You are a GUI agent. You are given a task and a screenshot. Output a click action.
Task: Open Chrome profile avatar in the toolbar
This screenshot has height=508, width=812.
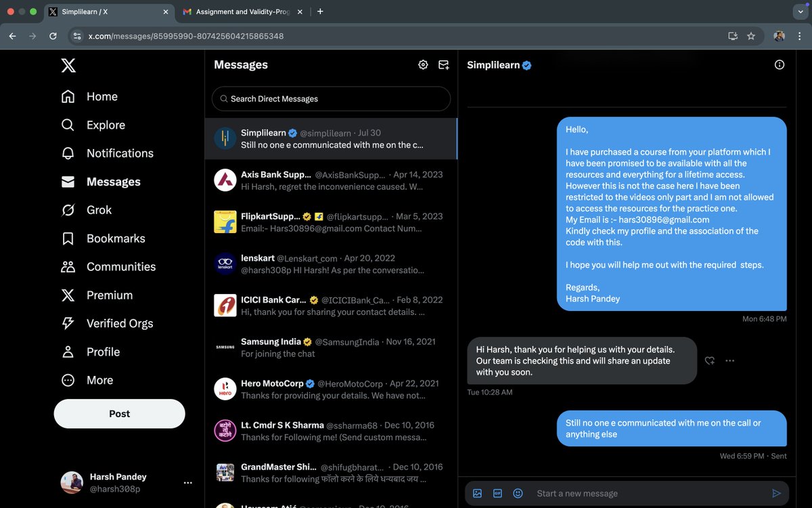tap(780, 36)
